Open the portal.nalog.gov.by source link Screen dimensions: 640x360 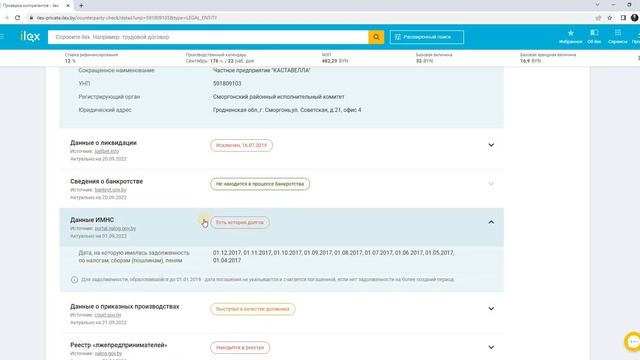tap(115, 229)
